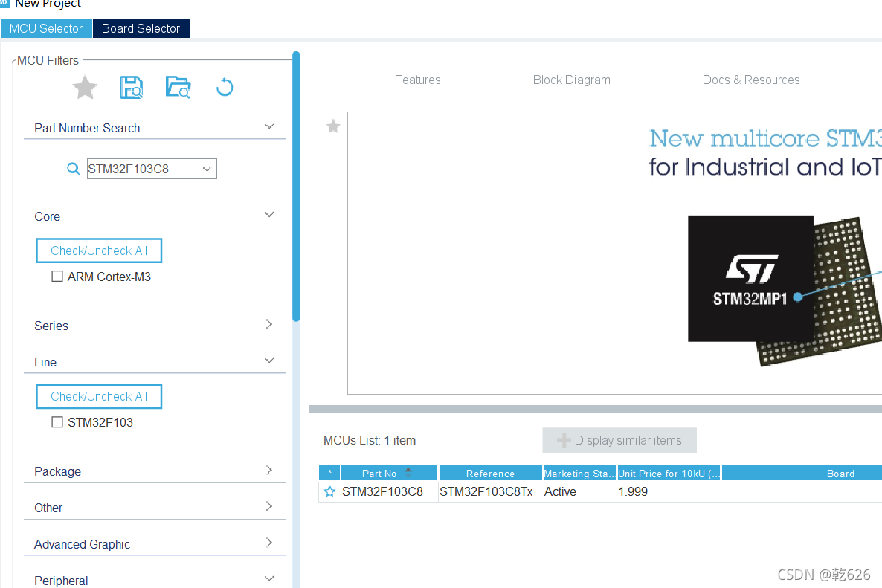Expand the Package filter section

[x=269, y=470]
